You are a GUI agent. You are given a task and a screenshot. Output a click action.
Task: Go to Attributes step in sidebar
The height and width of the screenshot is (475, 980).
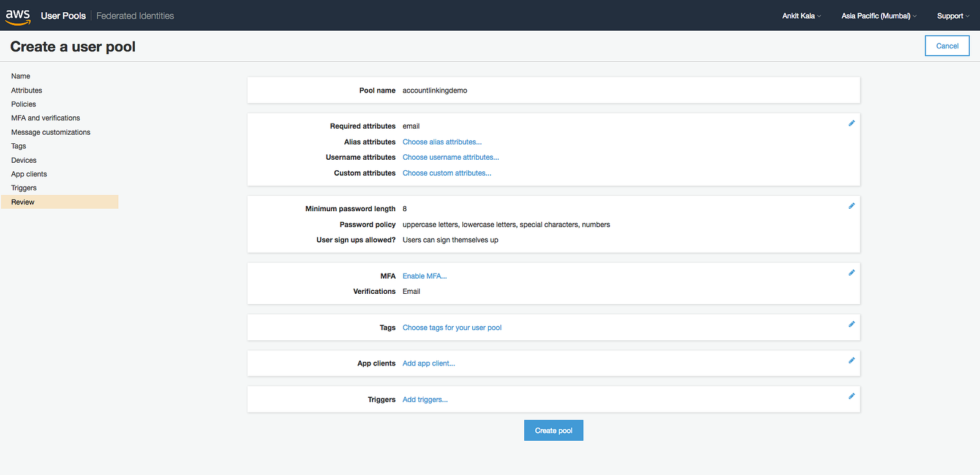click(26, 91)
